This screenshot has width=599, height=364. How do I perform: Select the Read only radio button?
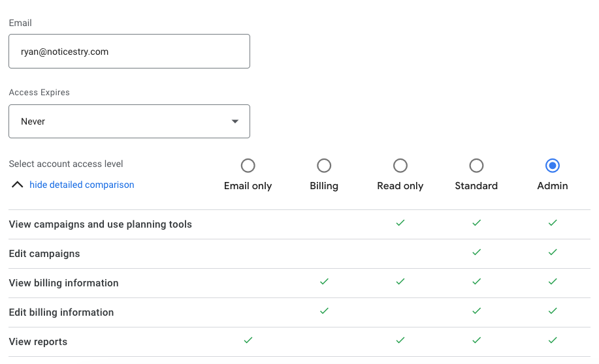click(x=400, y=166)
